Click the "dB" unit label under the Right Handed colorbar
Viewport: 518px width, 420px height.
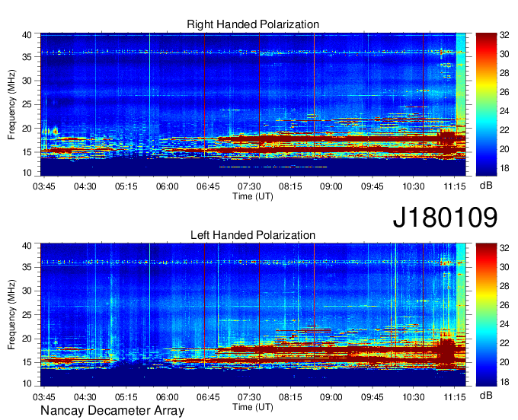pyautogui.click(x=486, y=186)
